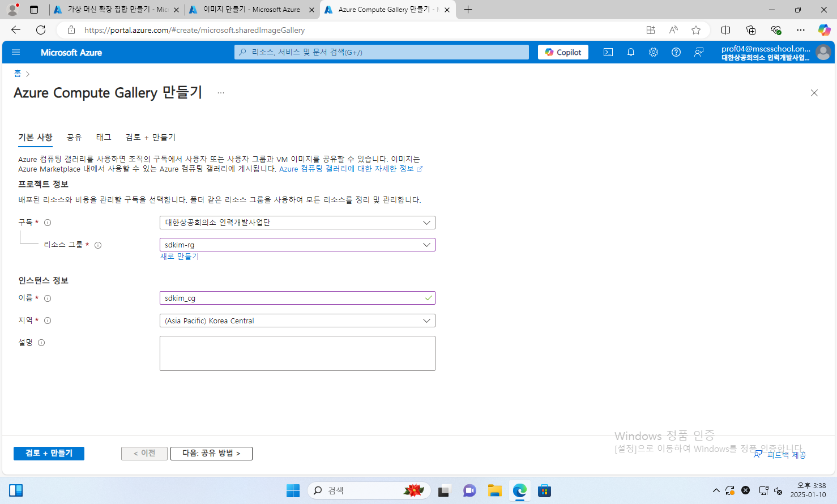Click the Copilot button
The width and height of the screenshot is (837, 504).
coord(563,52)
